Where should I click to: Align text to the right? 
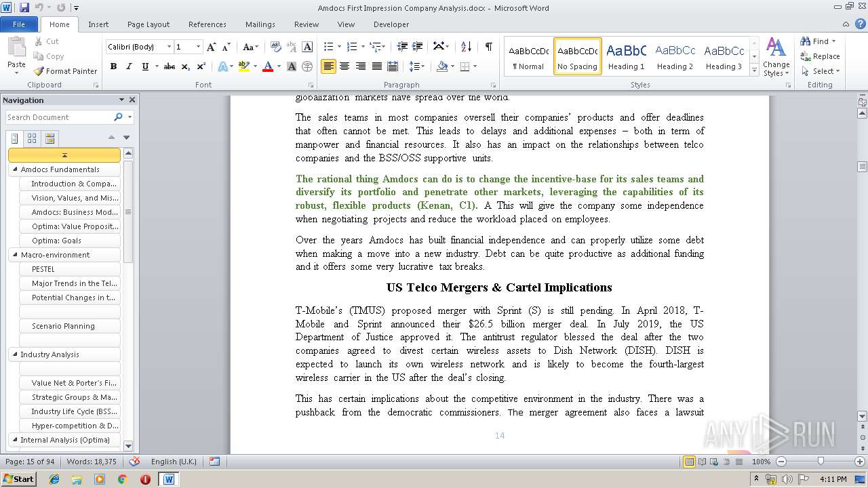point(360,66)
